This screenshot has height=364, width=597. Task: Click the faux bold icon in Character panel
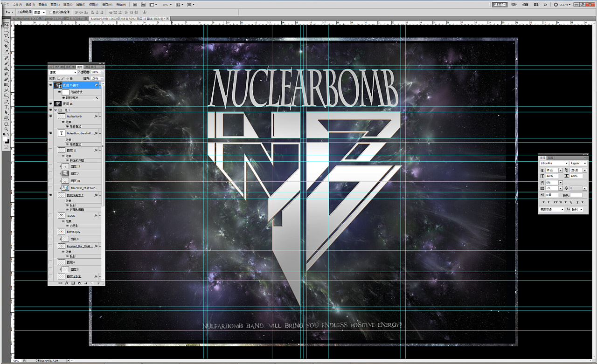(543, 202)
